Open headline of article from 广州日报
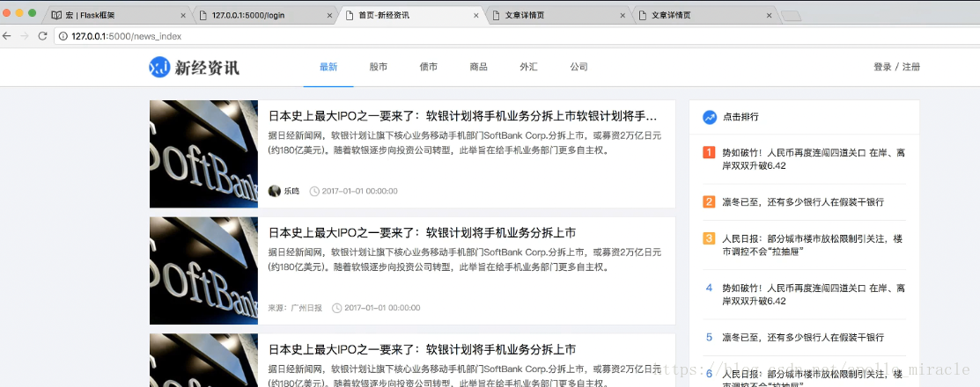 pos(422,233)
